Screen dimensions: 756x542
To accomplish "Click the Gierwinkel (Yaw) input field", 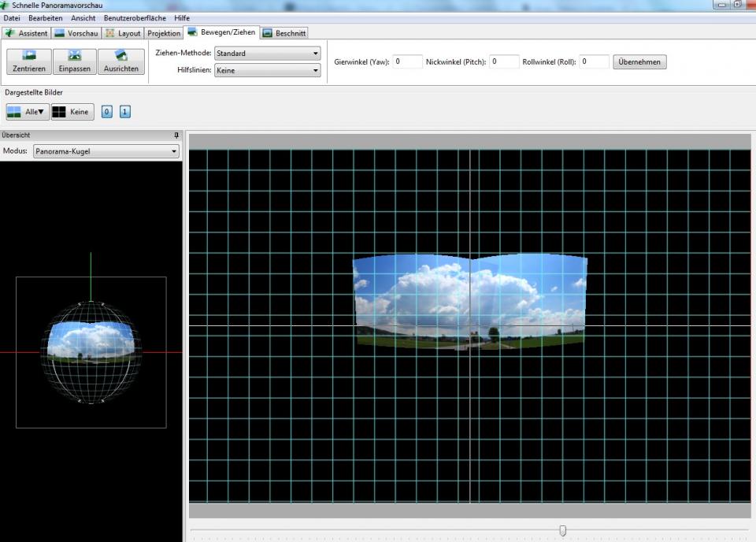I will (408, 61).
